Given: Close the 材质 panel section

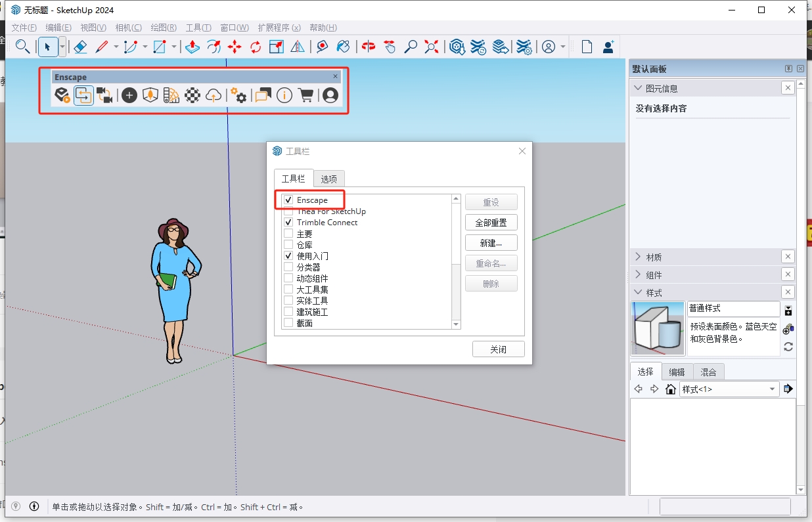Looking at the screenshot, I should pos(788,257).
